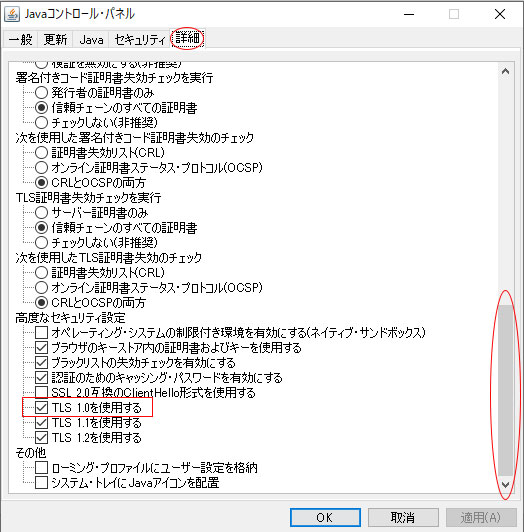Open the Java tab
Screen dimensions: 524x532
(91, 40)
